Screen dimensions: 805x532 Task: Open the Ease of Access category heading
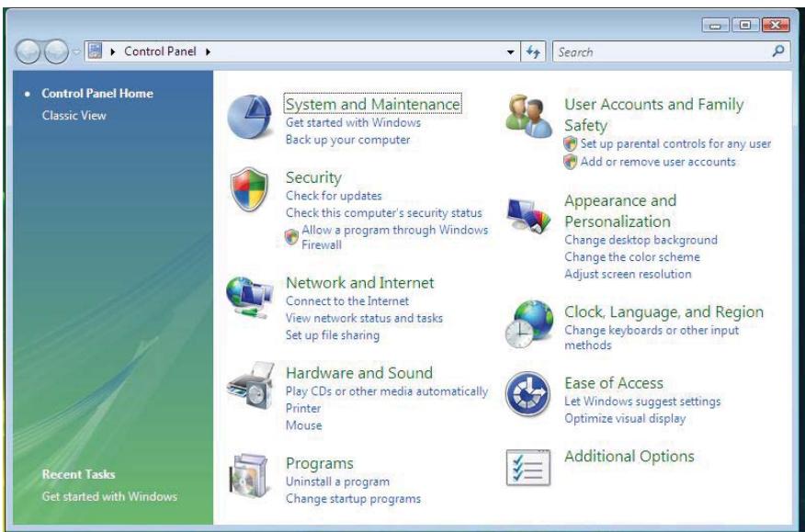click(x=614, y=383)
